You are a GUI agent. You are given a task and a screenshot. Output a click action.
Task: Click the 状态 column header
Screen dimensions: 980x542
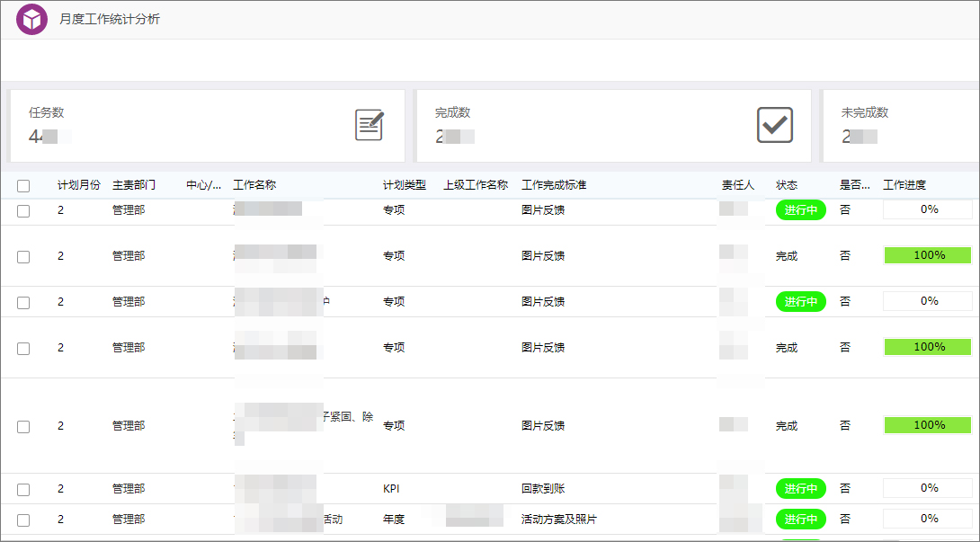click(x=787, y=184)
